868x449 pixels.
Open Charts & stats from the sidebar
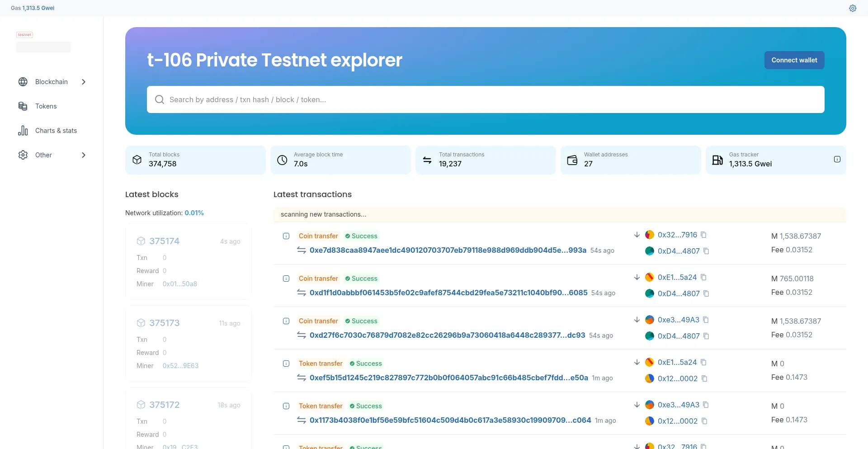coord(56,131)
